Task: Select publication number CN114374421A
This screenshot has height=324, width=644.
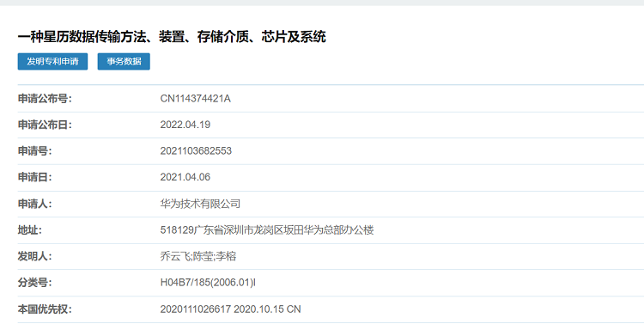Action: coord(196,99)
